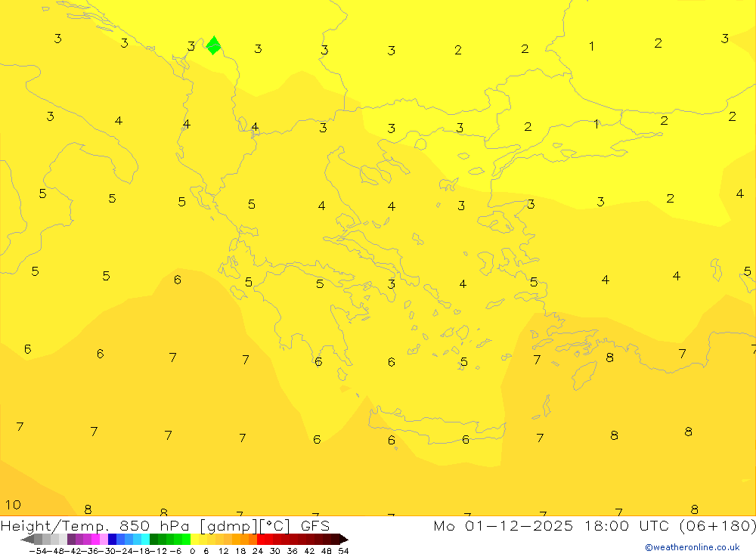Image resolution: width=756 pixels, height=554 pixels.
Task: Pick the cyan swatch above label -18
Action: point(145,539)
